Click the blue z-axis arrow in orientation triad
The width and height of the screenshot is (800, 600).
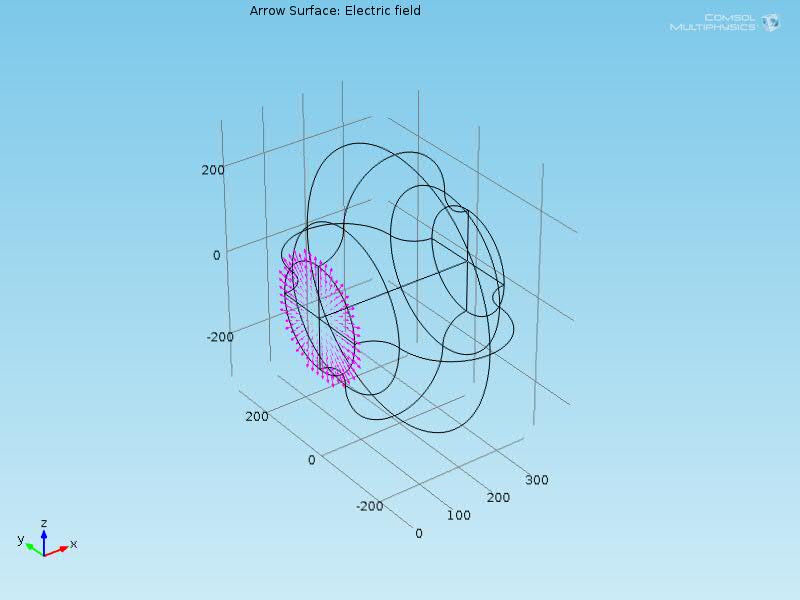[44, 538]
